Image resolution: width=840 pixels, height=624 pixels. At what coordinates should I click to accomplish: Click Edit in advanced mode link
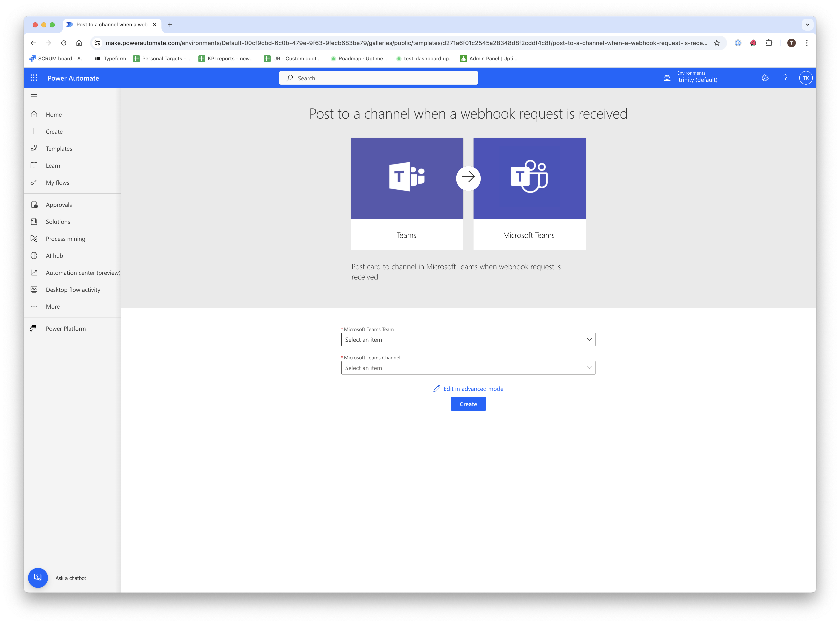[468, 389]
